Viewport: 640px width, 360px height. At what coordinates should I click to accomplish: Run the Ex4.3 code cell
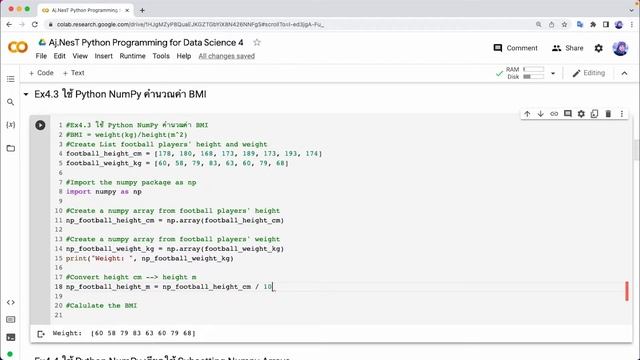40,125
